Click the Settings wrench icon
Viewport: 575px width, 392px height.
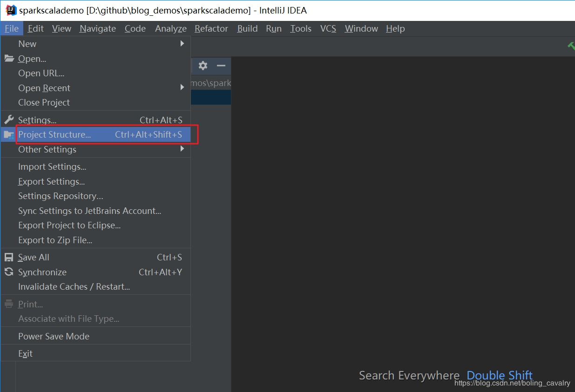(x=9, y=120)
